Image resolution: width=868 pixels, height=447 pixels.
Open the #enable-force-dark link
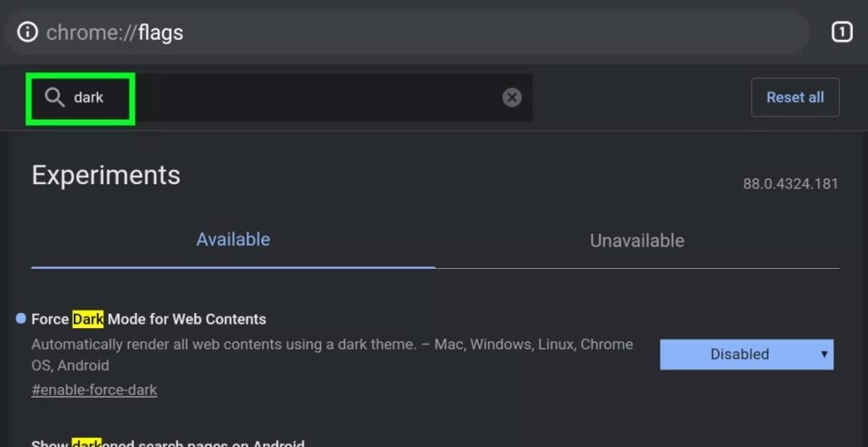point(94,390)
